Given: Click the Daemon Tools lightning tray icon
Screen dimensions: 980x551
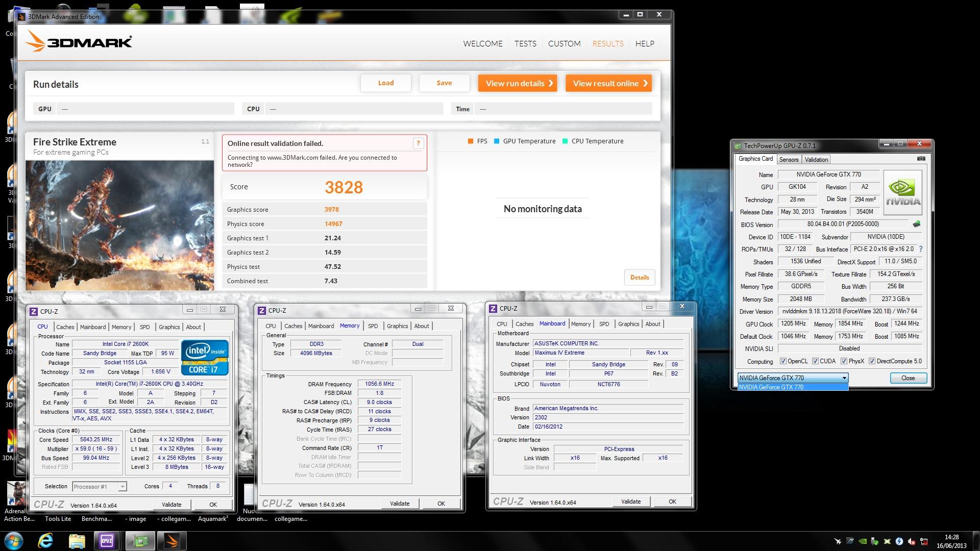Looking at the screenshot, I should [899, 541].
